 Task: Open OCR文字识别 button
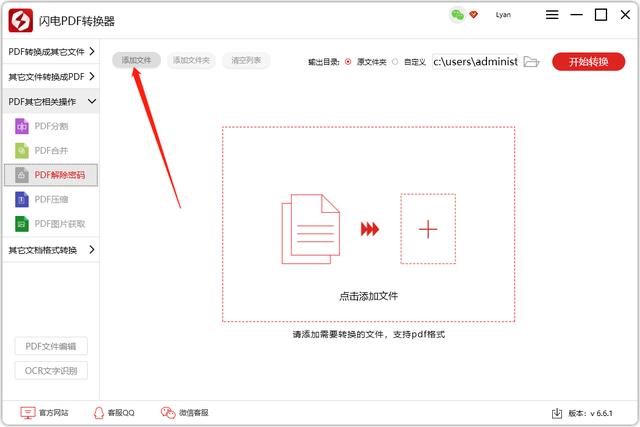point(51,371)
